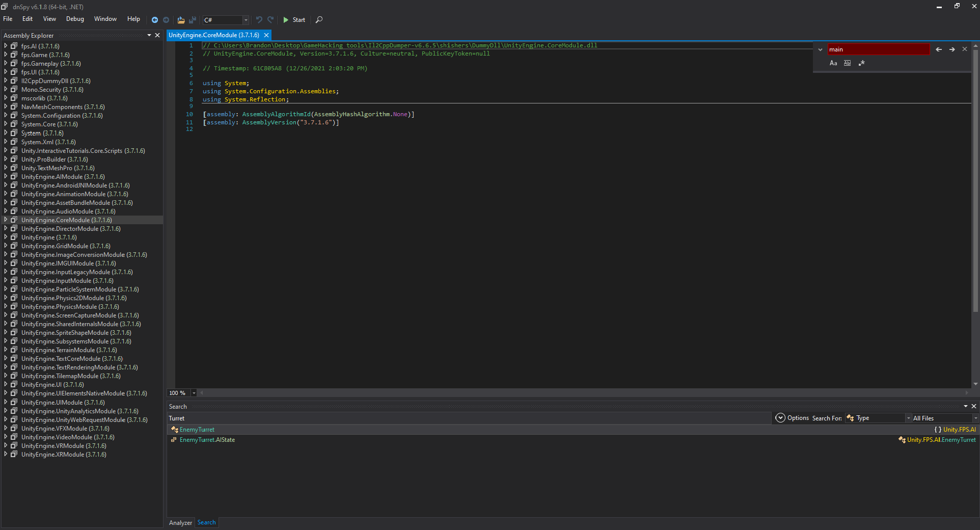Open the Debug menu

(x=74, y=19)
